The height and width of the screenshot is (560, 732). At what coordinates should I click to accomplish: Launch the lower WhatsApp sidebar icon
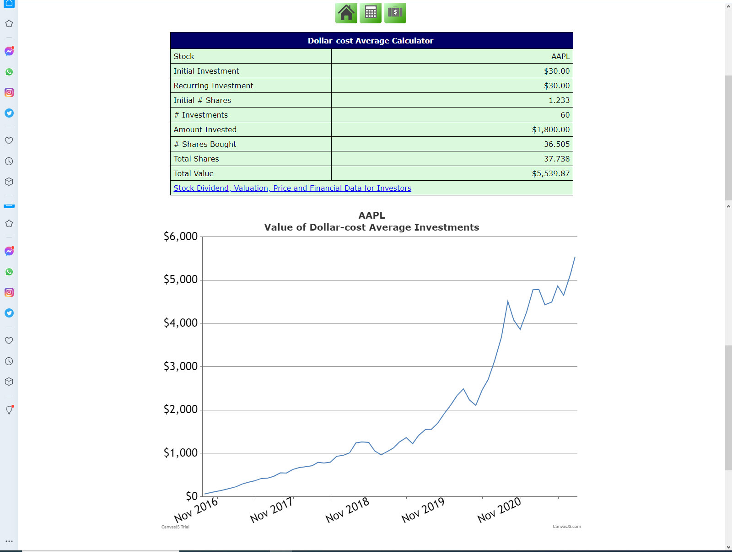tap(9, 272)
